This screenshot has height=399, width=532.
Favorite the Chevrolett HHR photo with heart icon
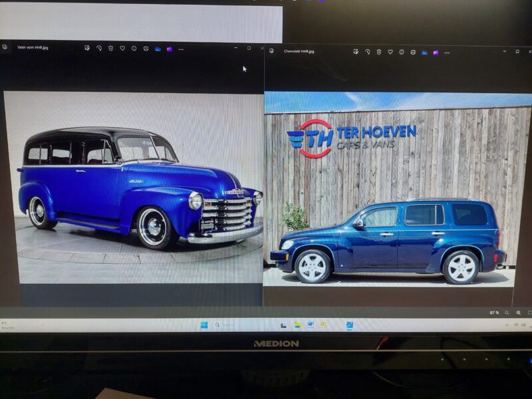(390, 52)
